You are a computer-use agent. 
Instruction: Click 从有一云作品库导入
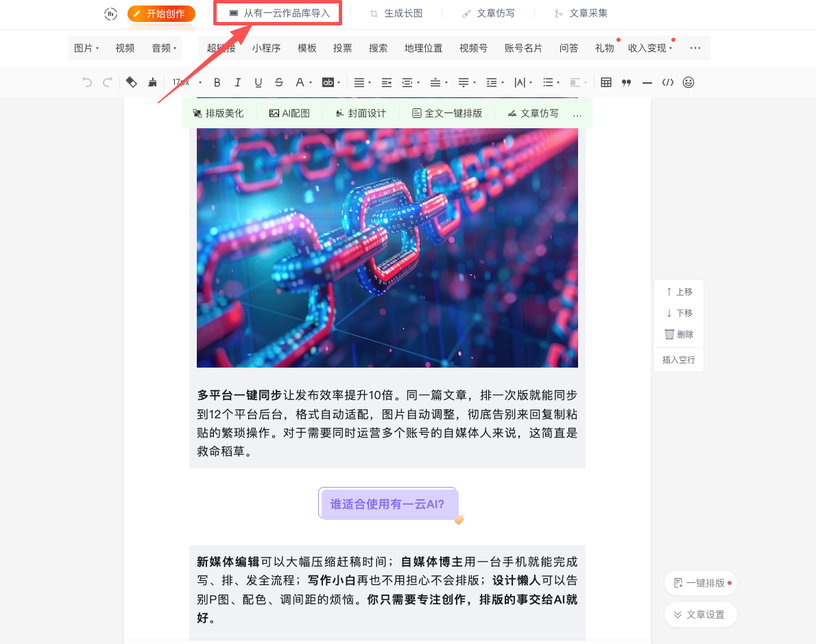(x=279, y=14)
